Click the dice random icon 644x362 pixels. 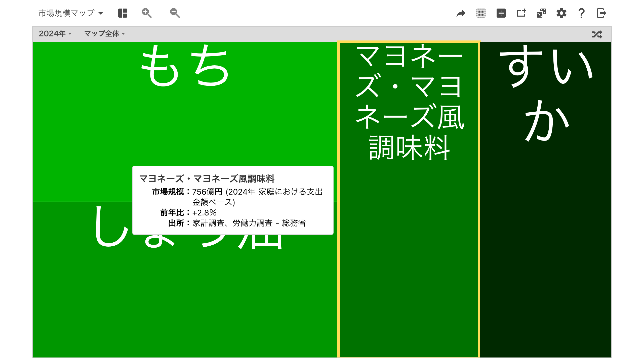pos(541,13)
